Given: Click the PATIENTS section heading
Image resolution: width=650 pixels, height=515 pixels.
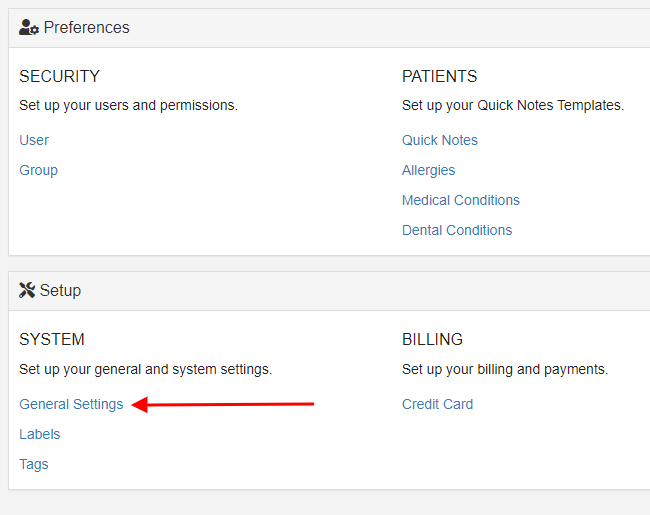Looking at the screenshot, I should tap(440, 76).
